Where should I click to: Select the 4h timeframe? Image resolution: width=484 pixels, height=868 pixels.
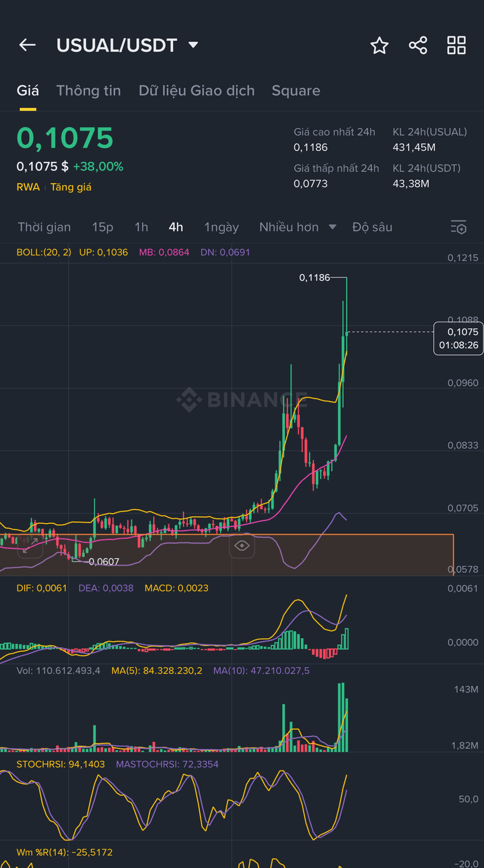click(x=176, y=227)
